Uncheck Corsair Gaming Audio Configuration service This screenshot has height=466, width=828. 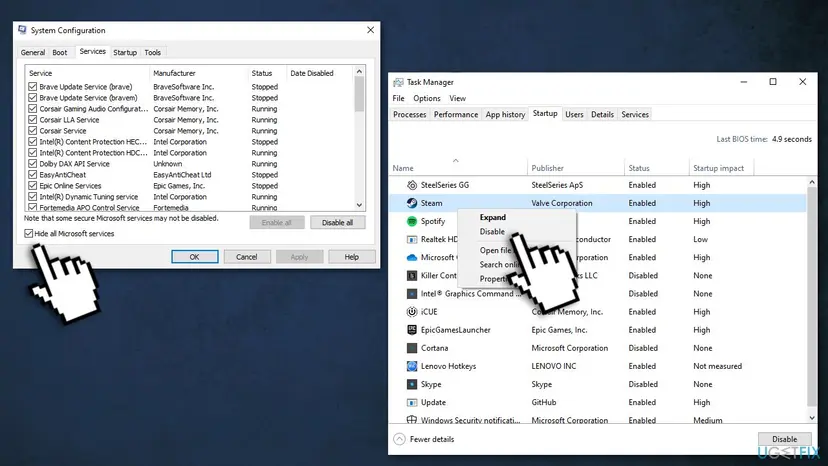[33, 109]
